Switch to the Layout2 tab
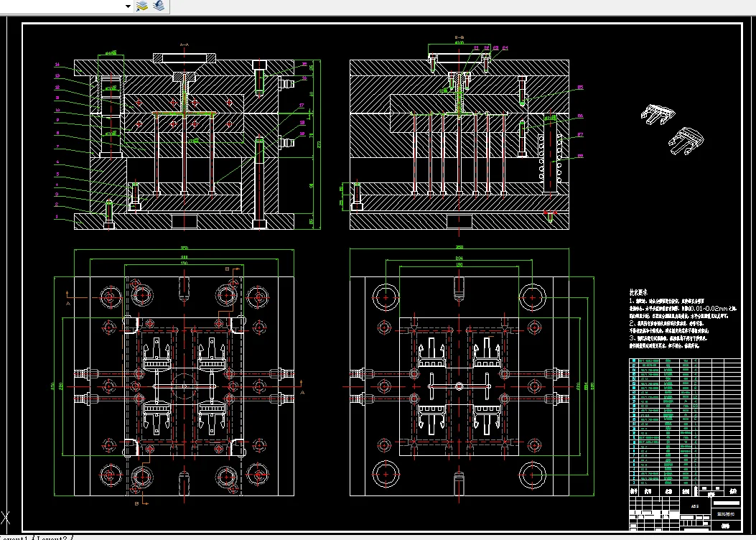The width and height of the screenshot is (756, 540). 52,537
